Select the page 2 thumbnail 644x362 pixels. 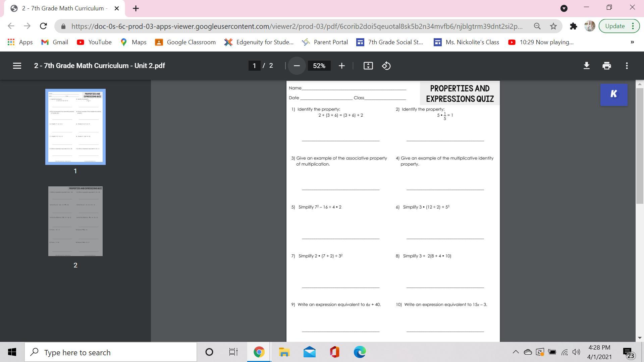click(75, 221)
